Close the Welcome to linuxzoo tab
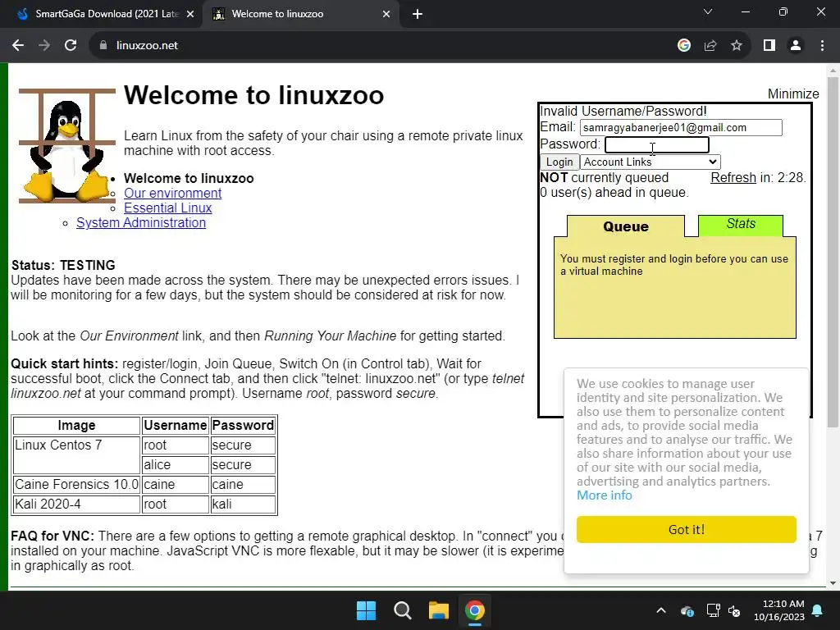840x630 pixels. tap(386, 14)
